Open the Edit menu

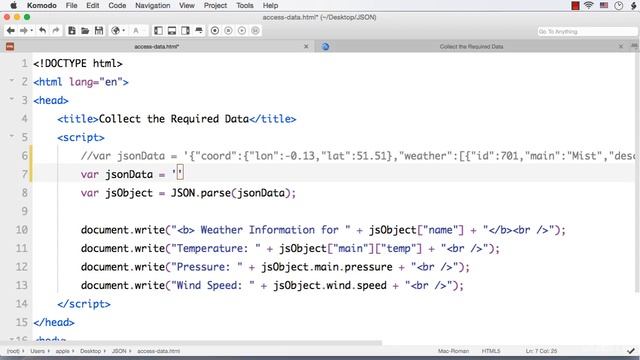coord(93,5)
